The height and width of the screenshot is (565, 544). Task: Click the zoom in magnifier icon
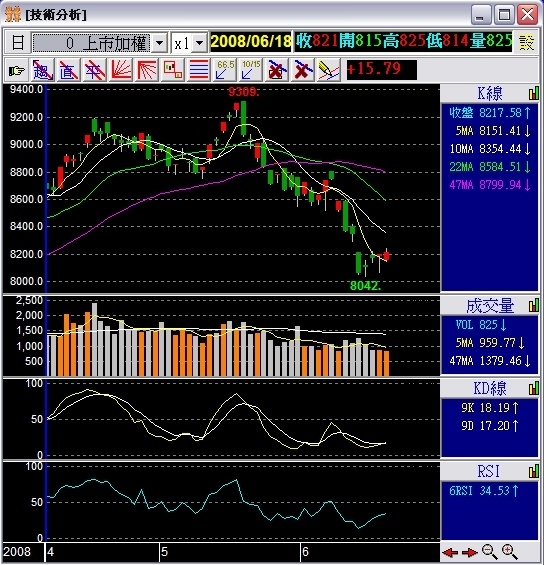[510, 552]
